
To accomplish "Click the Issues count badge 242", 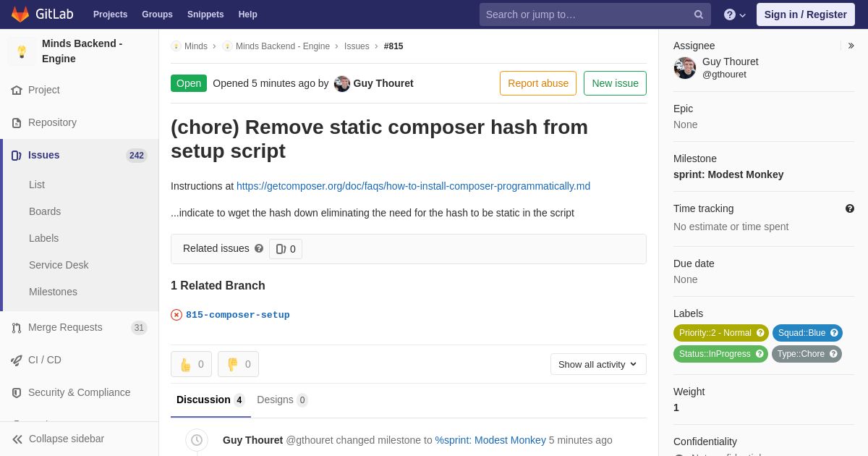I will click(x=137, y=156).
